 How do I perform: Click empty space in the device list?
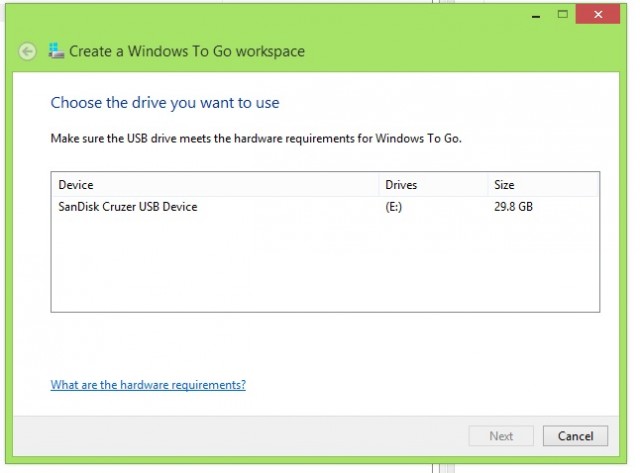(x=325, y=265)
